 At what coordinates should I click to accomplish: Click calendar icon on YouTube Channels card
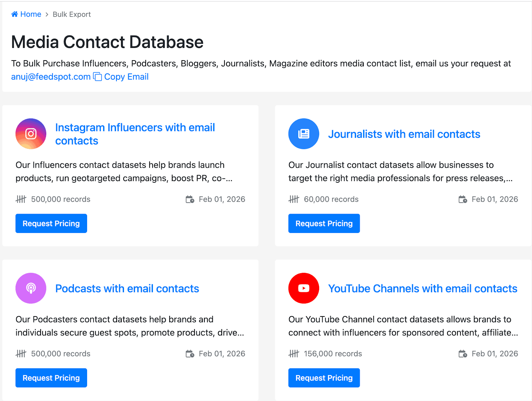pos(463,354)
